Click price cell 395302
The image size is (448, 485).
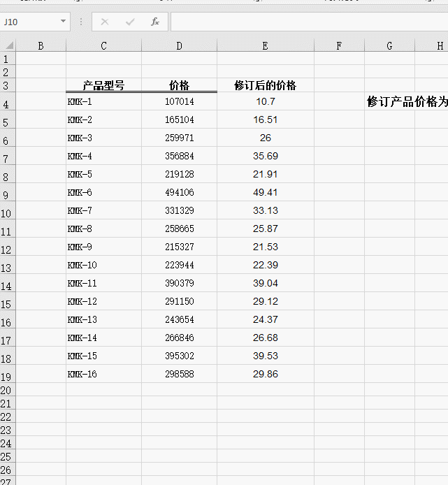[179, 356]
